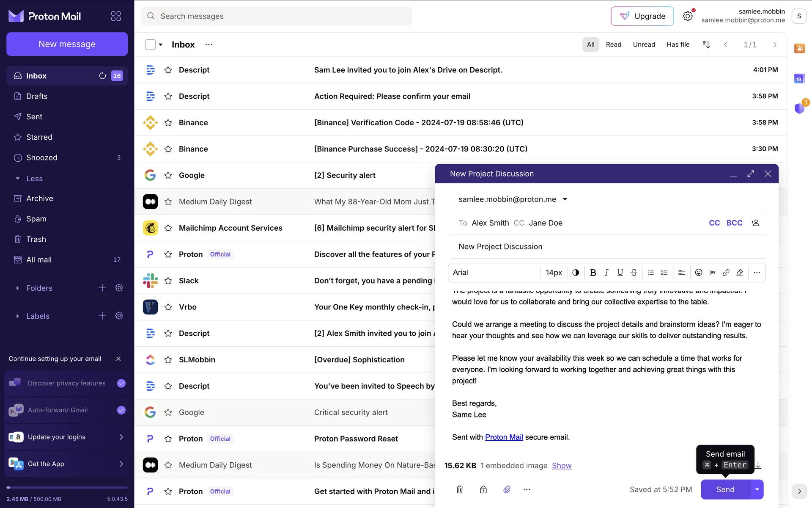Image resolution: width=812 pixels, height=508 pixels.
Task: Tick the select all messages checkbox
Action: pyautogui.click(x=150, y=44)
